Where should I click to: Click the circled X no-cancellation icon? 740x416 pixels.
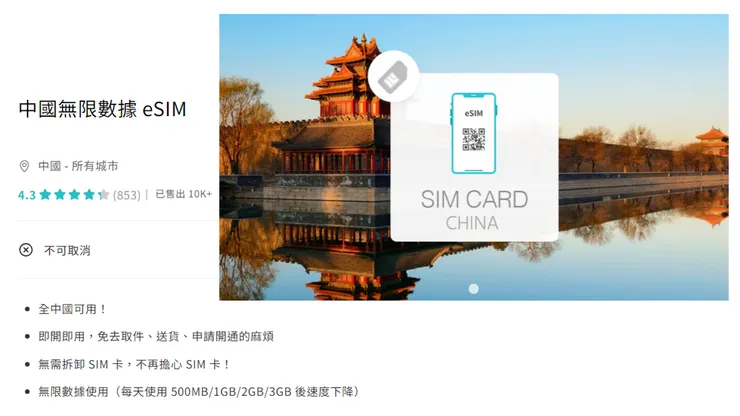pyautogui.click(x=26, y=250)
